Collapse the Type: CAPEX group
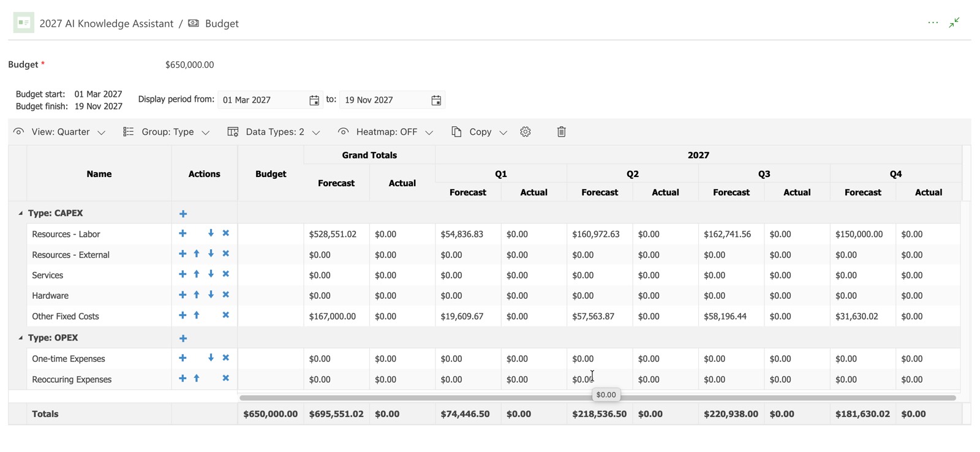 (x=20, y=213)
